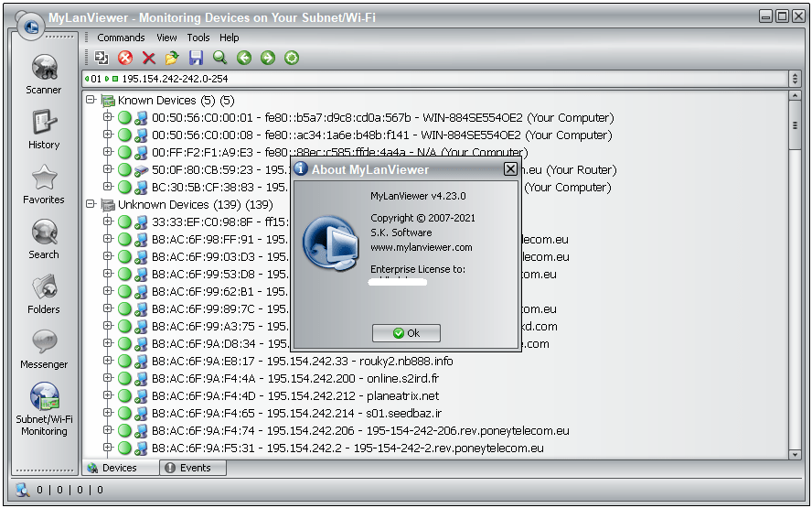The width and height of the screenshot is (812, 508).
Task: Click Unknown Devices group folder icon
Action: (108, 205)
